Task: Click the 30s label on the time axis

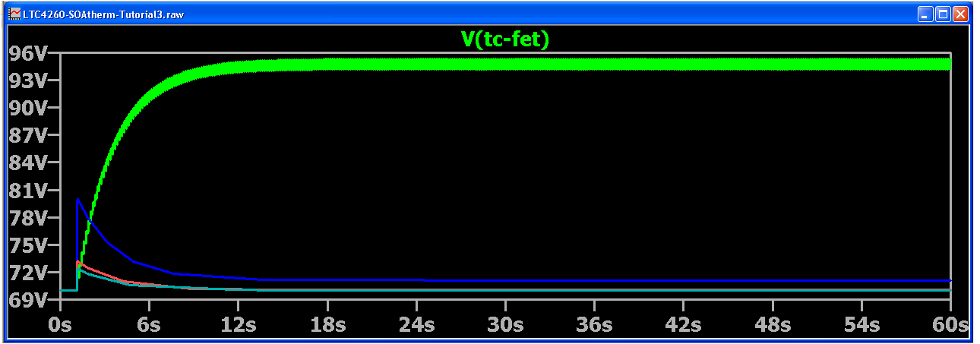Action: tap(505, 325)
